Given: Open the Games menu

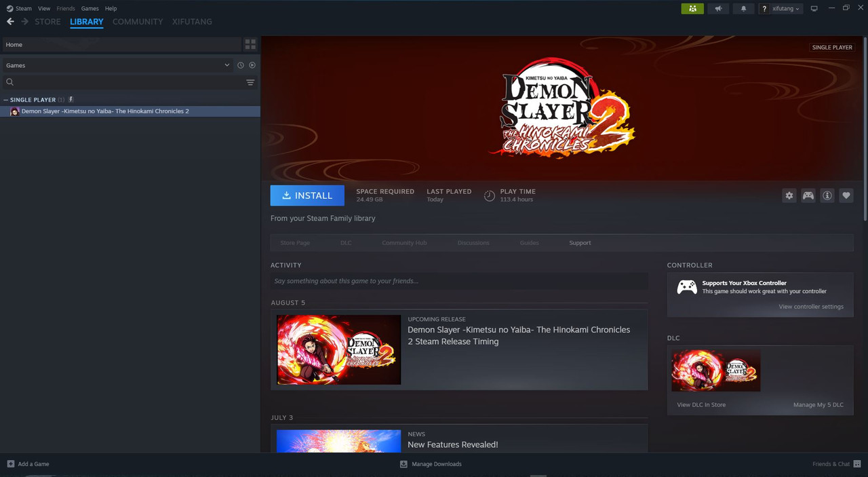Looking at the screenshot, I should [90, 8].
